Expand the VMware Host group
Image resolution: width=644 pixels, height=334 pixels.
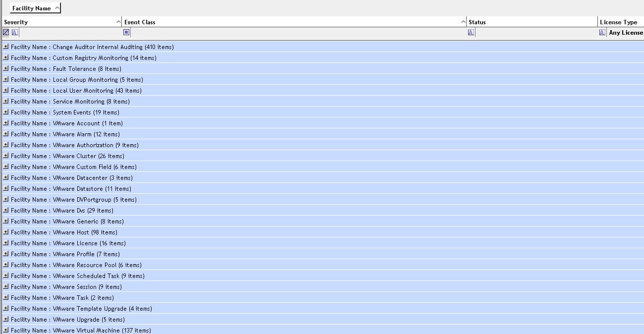pyautogui.click(x=6, y=232)
